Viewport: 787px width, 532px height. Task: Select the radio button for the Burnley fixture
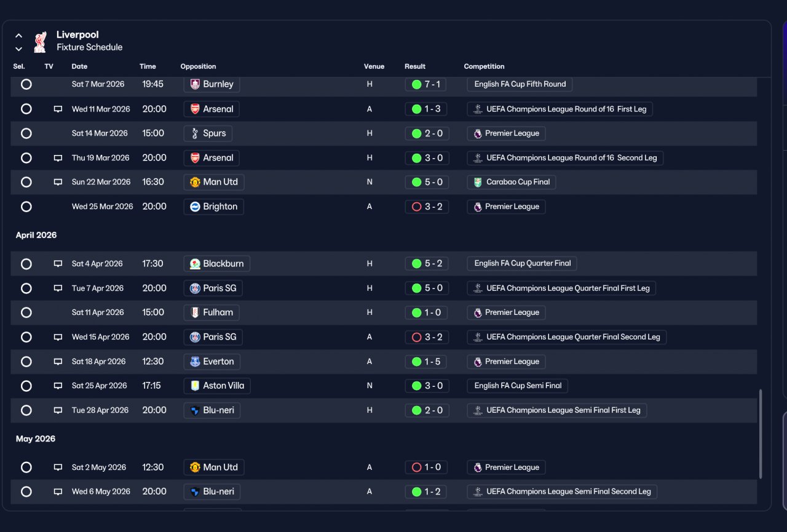[x=26, y=84]
